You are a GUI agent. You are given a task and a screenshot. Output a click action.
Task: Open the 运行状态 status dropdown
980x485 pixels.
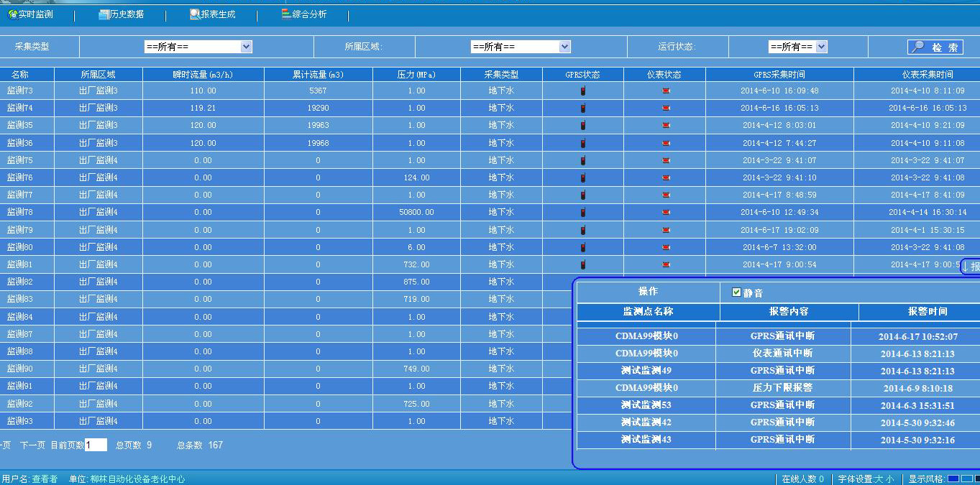821,47
